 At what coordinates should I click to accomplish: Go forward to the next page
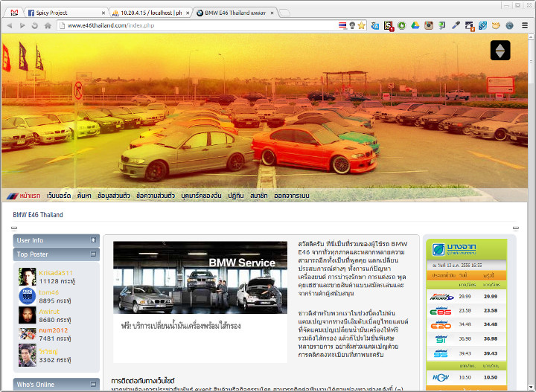coord(22,25)
